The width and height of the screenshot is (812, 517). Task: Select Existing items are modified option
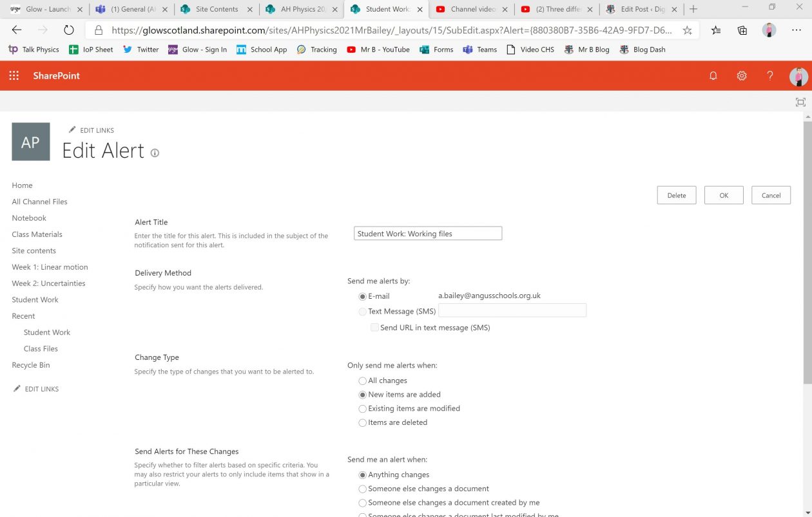pos(362,409)
